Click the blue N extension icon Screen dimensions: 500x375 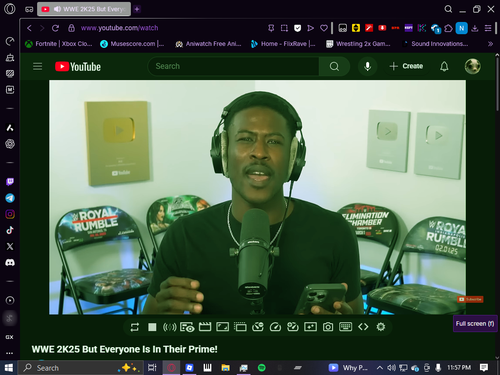462,28
